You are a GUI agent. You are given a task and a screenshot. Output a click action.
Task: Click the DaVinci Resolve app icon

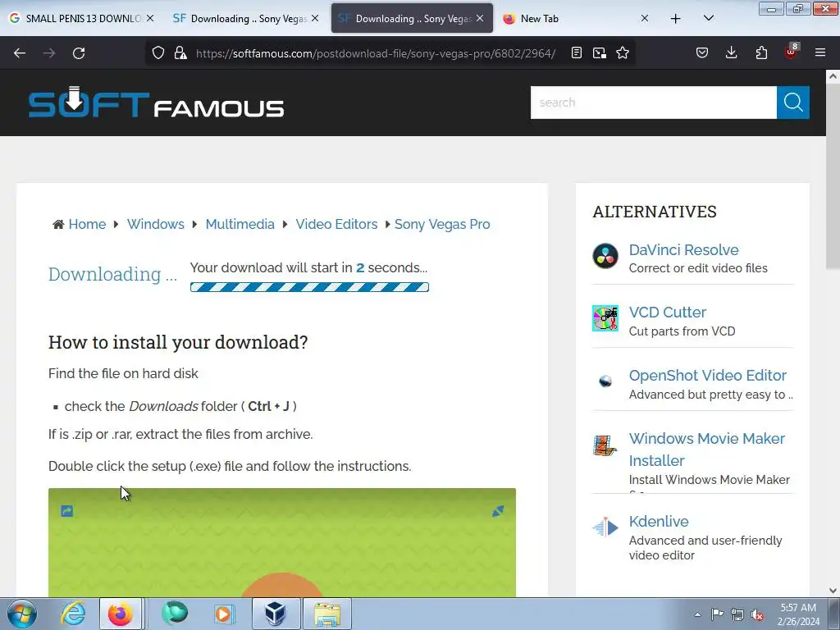[605, 256]
